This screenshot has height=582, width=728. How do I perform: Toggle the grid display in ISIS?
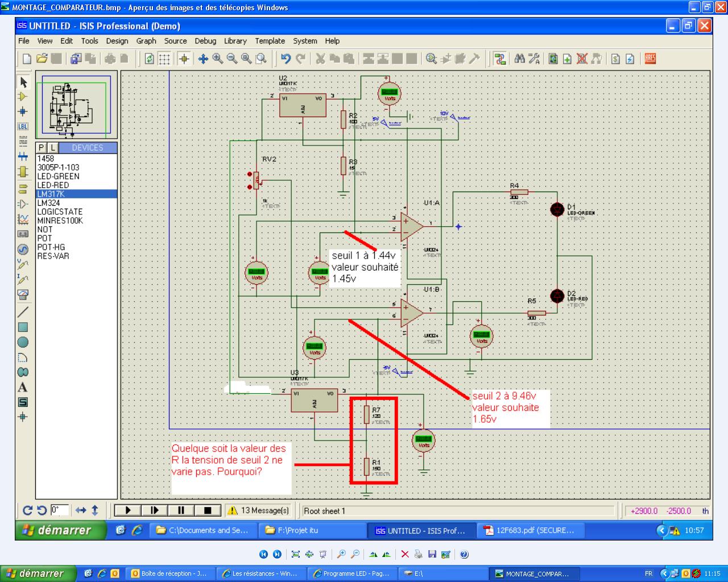164,59
